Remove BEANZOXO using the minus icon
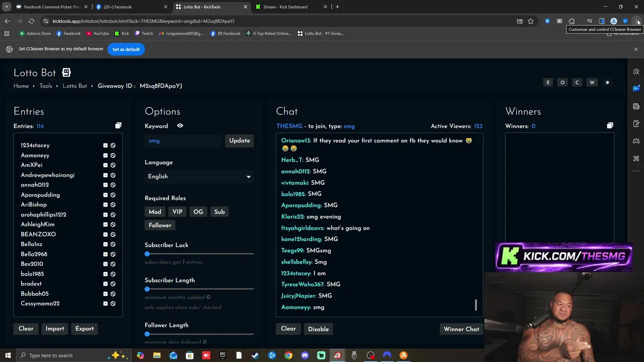The height and width of the screenshot is (362, 644). pyautogui.click(x=106, y=234)
